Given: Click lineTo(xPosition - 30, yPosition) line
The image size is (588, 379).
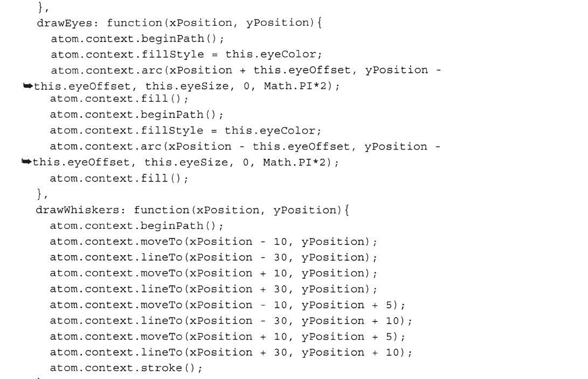Looking at the screenshot, I should click(214, 258).
